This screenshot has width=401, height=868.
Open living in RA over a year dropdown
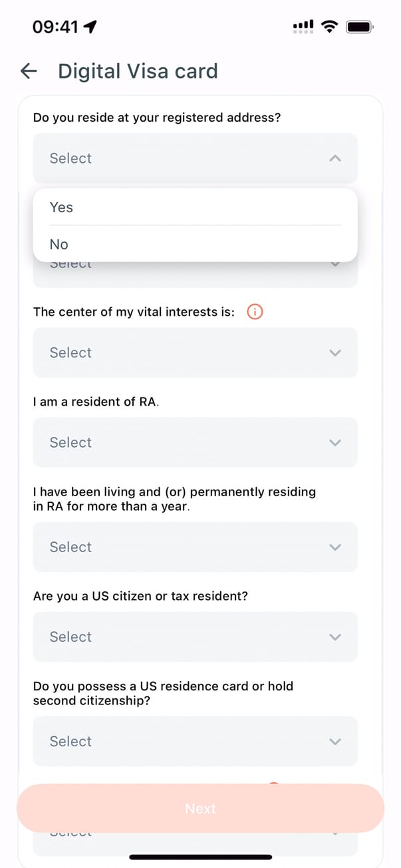(195, 547)
